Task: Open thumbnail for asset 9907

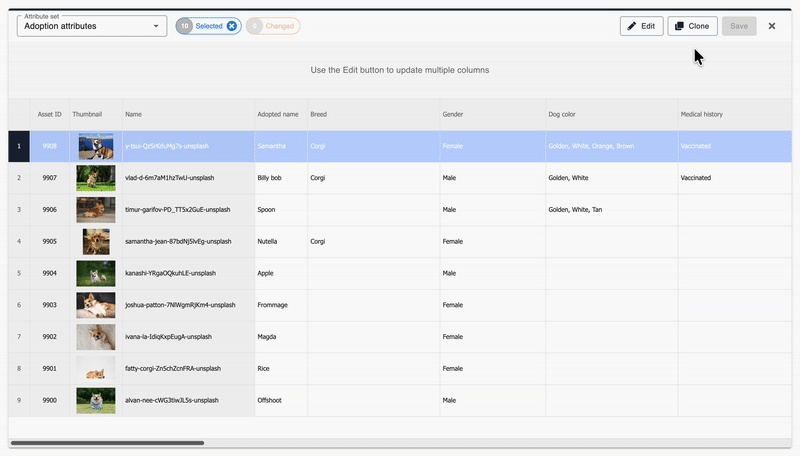Action: point(96,178)
